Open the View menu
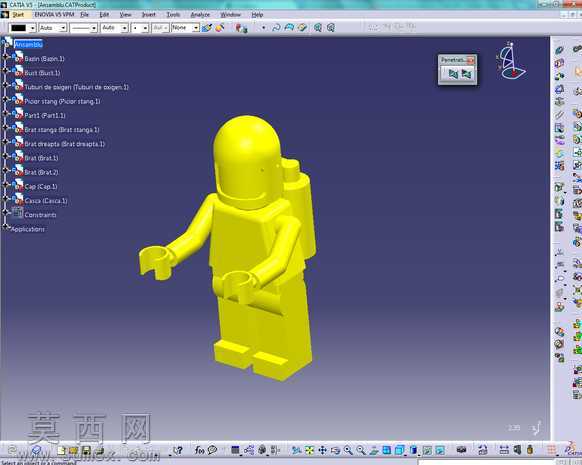 click(x=125, y=14)
